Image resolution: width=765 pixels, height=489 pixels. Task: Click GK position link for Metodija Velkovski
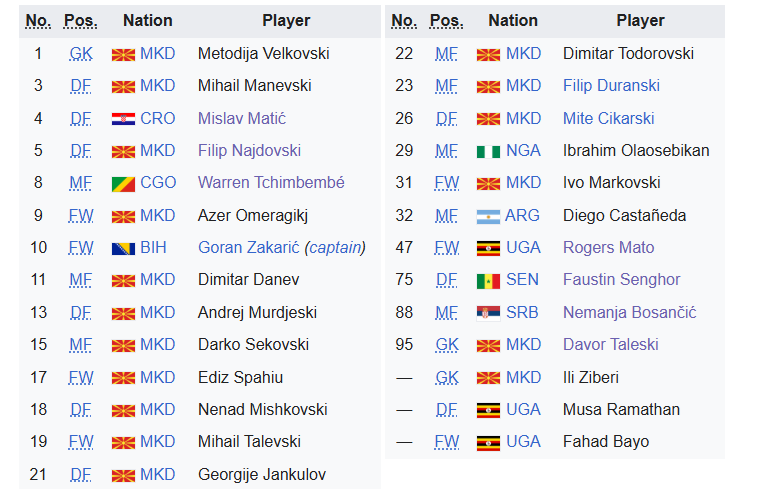click(x=81, y=54)
